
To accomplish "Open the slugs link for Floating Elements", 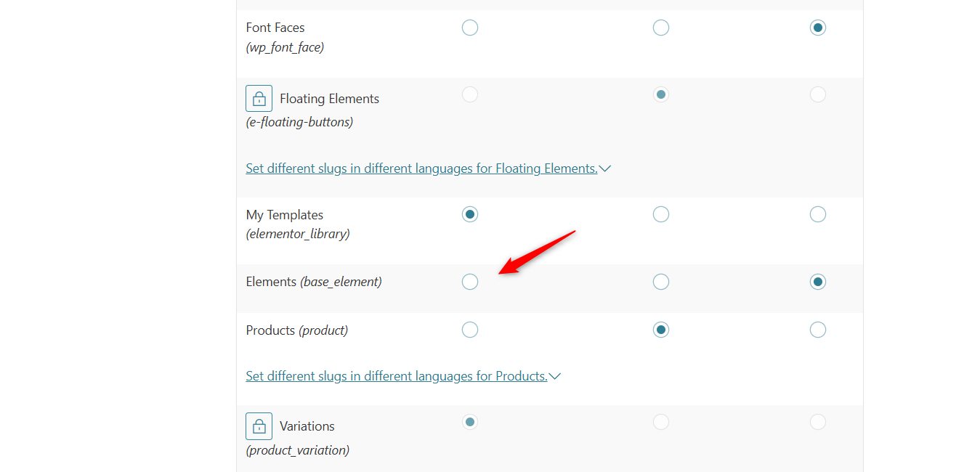I will pyautogui.click(x=421, y=168).
